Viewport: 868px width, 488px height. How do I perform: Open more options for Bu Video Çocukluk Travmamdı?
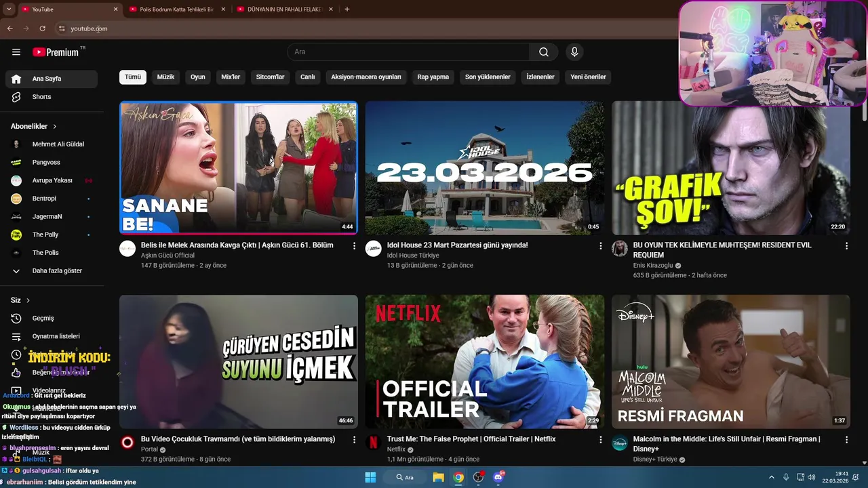(354, 440)
